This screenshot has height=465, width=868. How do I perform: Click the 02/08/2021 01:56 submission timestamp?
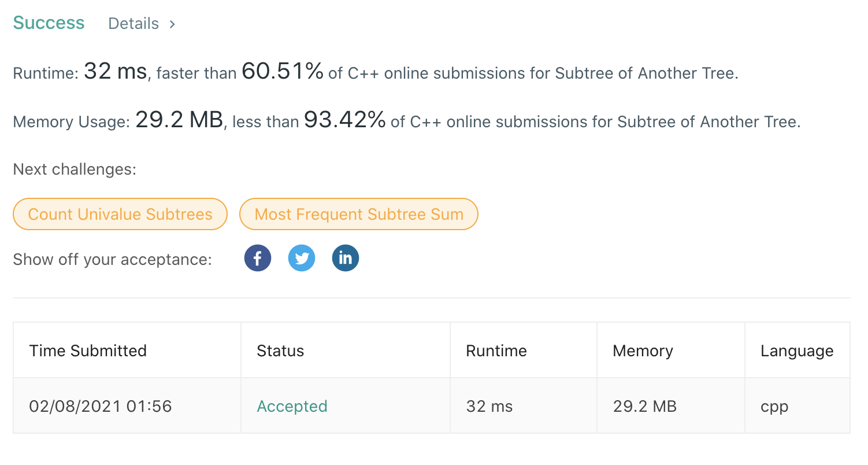coord(101,406)
